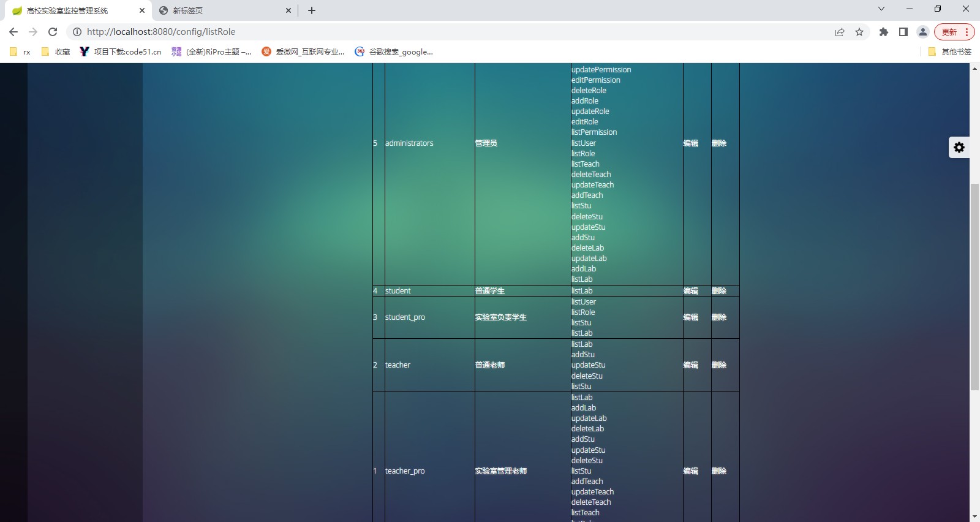Focus the localhost address bar
The image size is (980, 522).
tap(453, 32)
